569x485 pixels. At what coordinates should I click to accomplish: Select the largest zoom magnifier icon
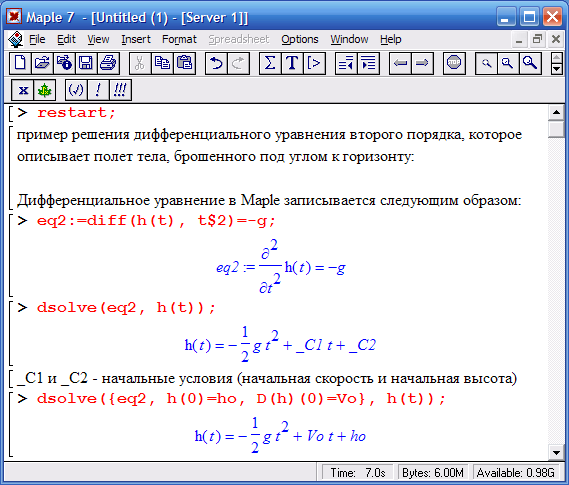point(530,63)
